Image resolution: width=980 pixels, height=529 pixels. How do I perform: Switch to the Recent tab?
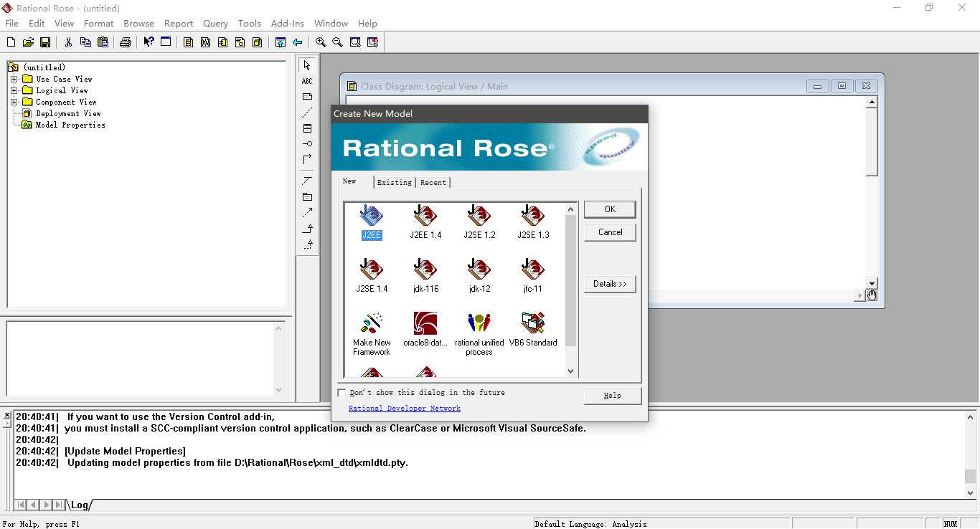tap(433, 182)
